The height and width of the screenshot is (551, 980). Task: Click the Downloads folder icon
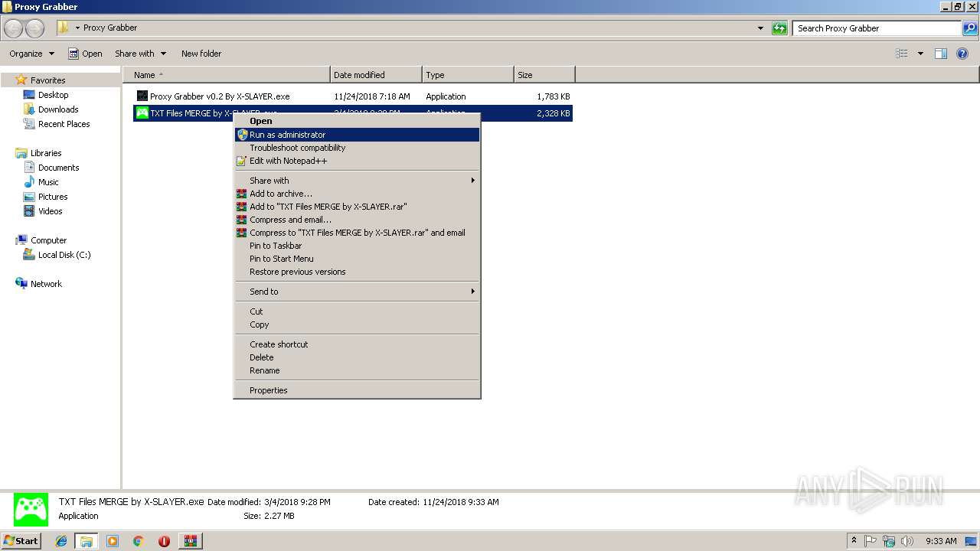point(29,109)
